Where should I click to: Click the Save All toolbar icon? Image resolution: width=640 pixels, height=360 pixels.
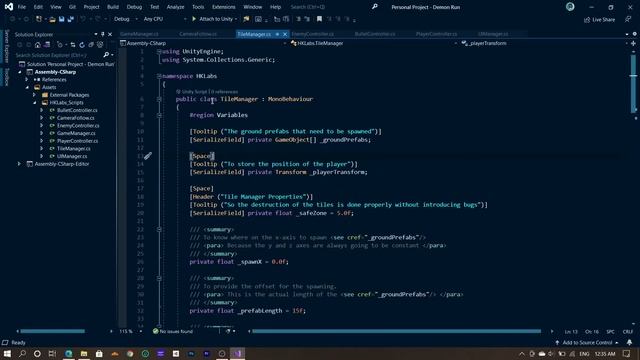70,19
